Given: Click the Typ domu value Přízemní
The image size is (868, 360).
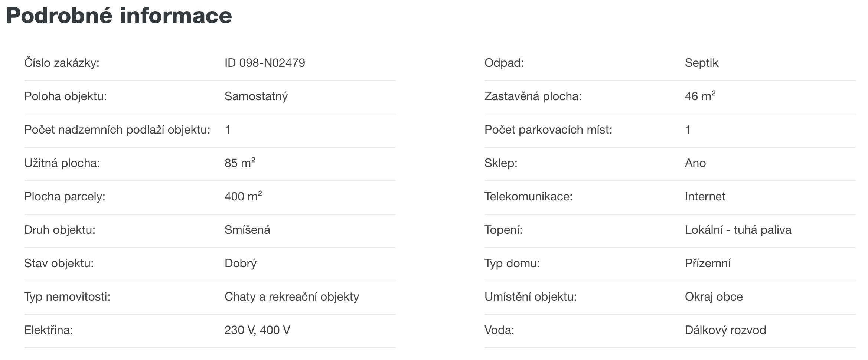Looking at the screenshot, I should [708, 263].
